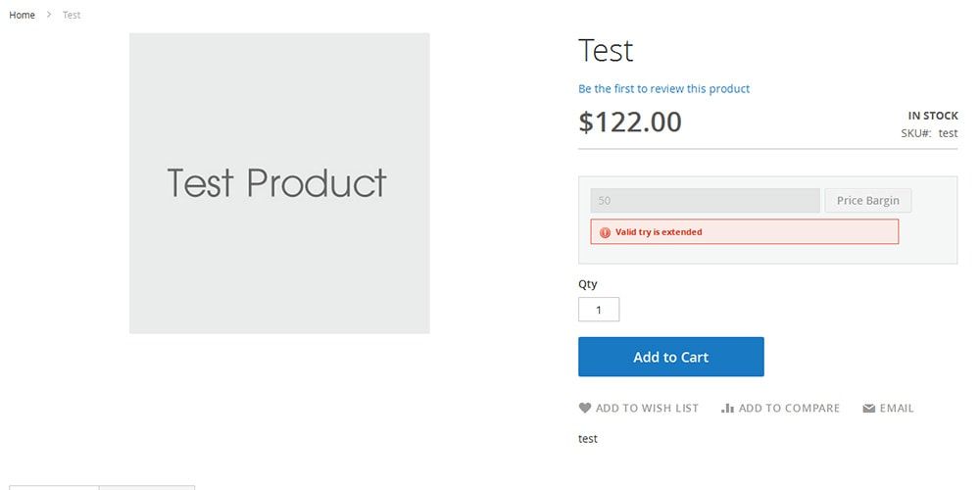Click the Add to Cart button
The width and height of the screenshot is (980, 490).
tap(670, 357)
